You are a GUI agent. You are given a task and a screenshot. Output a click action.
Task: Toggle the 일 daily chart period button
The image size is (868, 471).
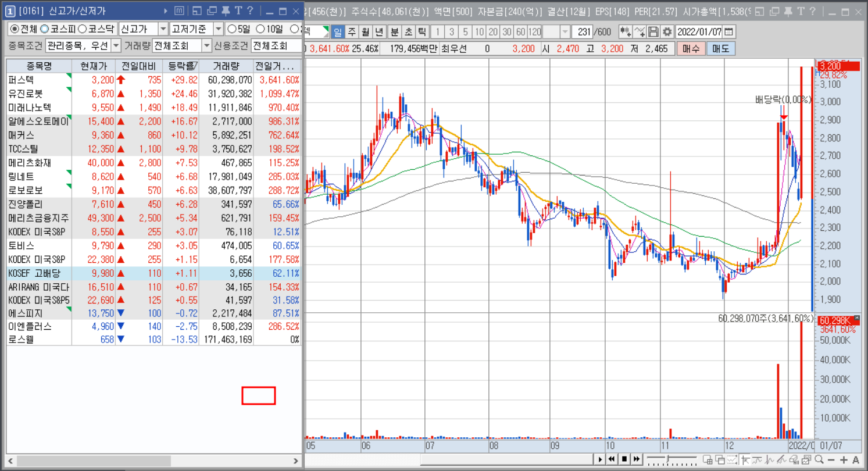click(x=337, y=31)
